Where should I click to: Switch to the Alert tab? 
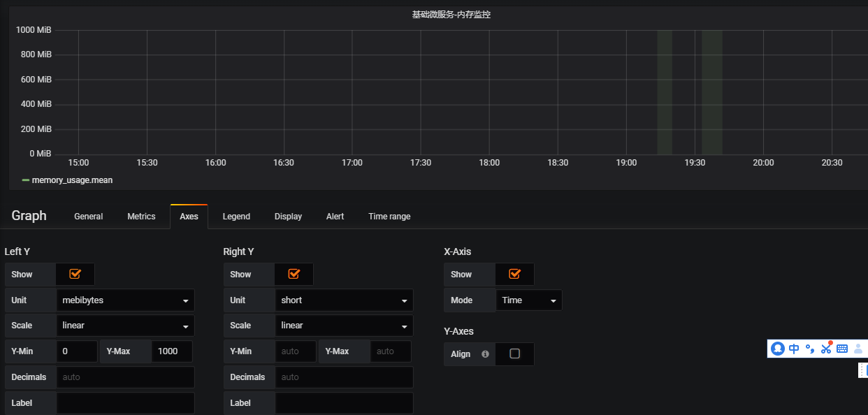(335, 217)
